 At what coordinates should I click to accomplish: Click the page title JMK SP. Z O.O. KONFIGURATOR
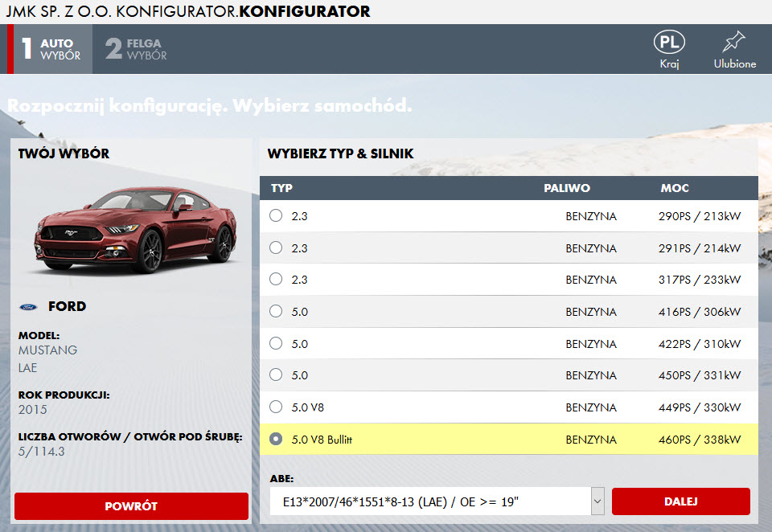187,11
